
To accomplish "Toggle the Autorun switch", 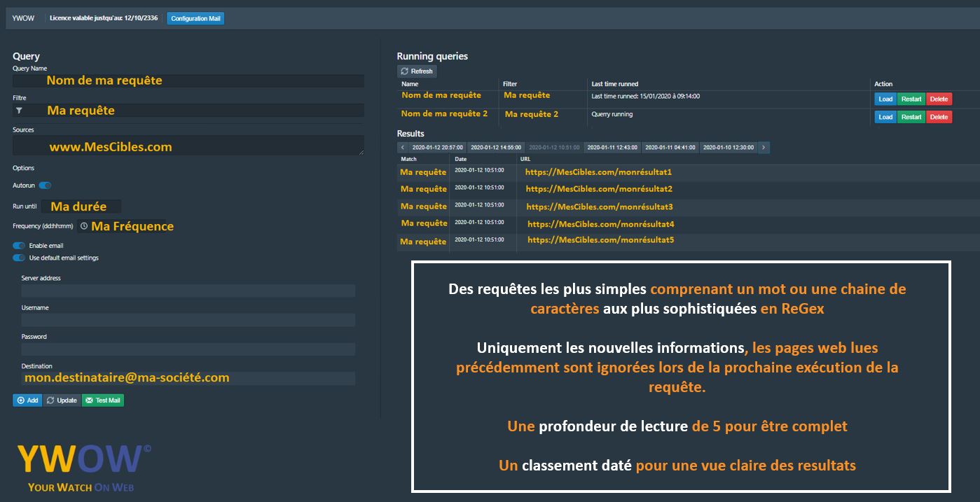I will click(45, 186).
